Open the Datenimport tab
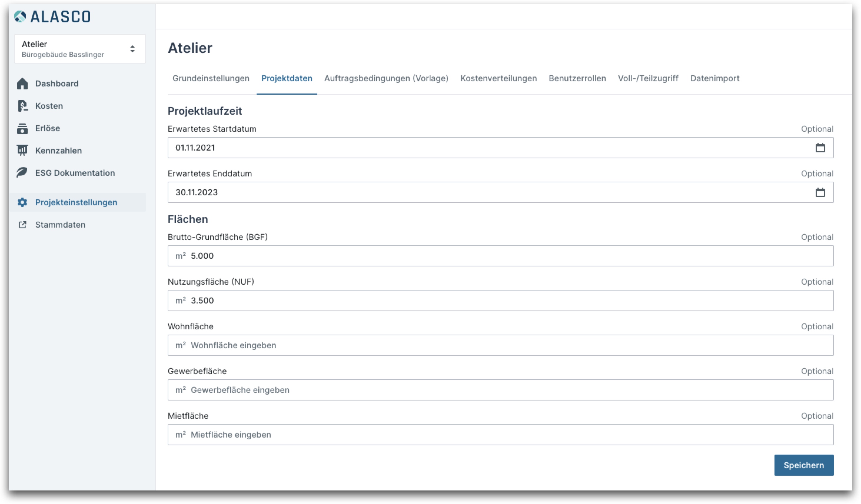This screenshot has width=861, height=504. coord(715,78)
